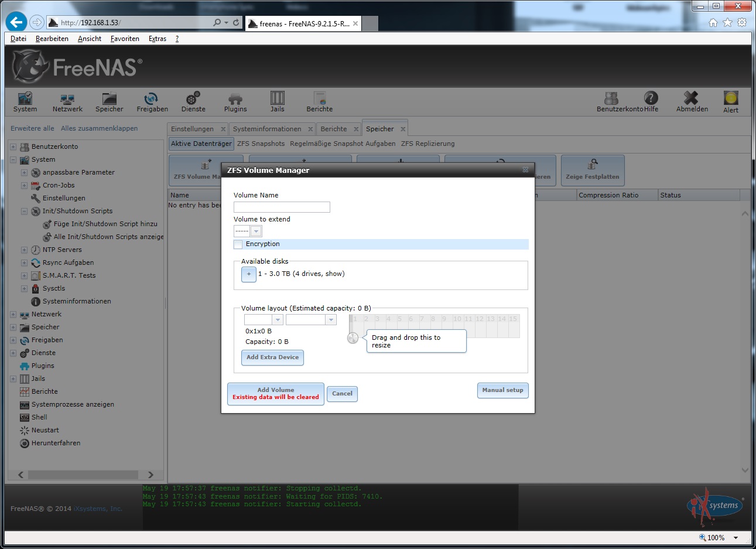
Task: Expand the Cron-Jobs tree node
Action: (24, 185)
